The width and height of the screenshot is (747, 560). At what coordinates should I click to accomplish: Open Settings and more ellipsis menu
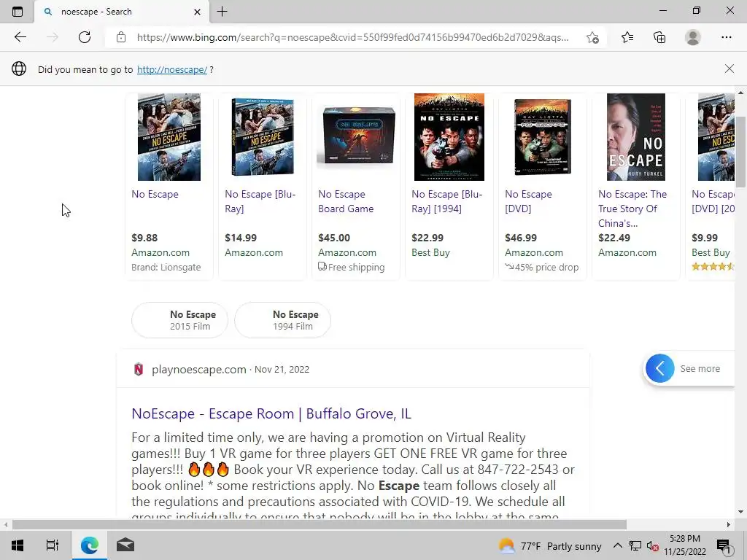coord(726,37)
